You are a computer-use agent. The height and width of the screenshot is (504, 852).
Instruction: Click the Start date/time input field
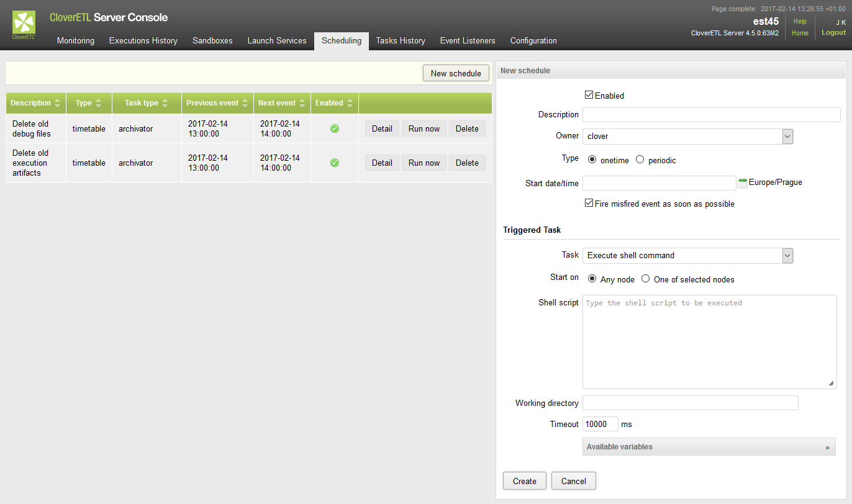coord(659,182)
